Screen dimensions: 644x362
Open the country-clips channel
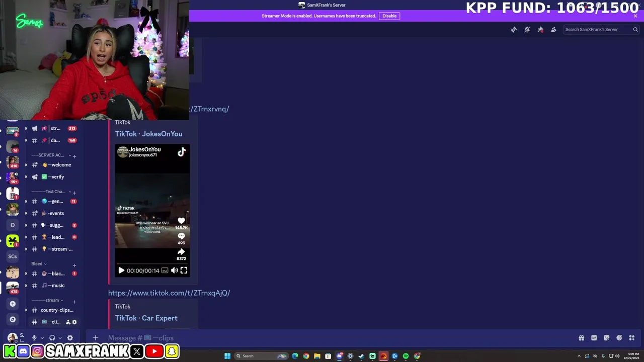[53, 310]
